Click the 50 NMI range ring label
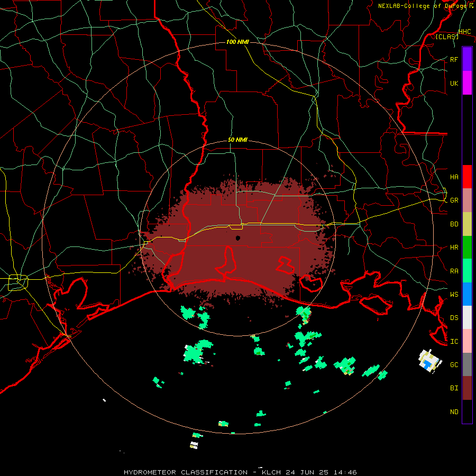Viewport: 476px width, 476px height. 237,140
